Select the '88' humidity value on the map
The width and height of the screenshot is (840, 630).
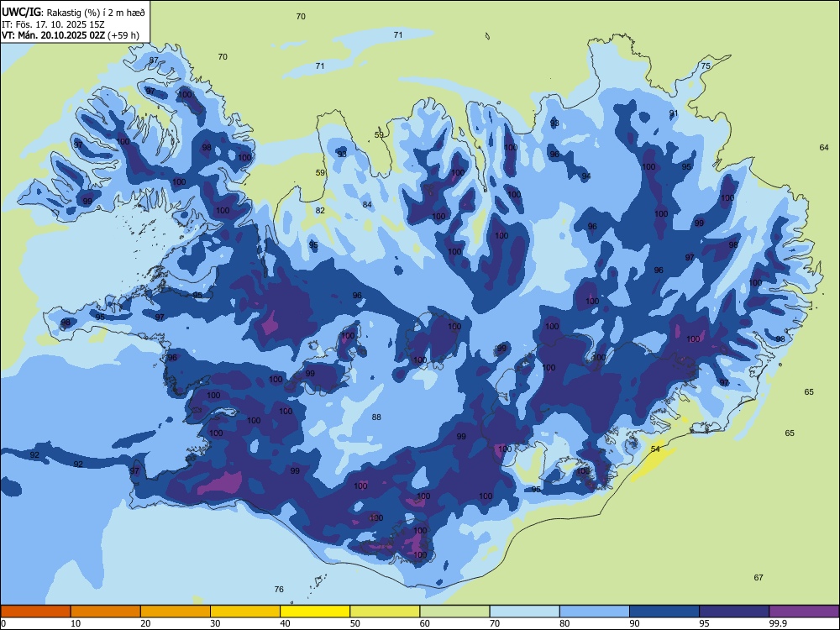point(376,417)
